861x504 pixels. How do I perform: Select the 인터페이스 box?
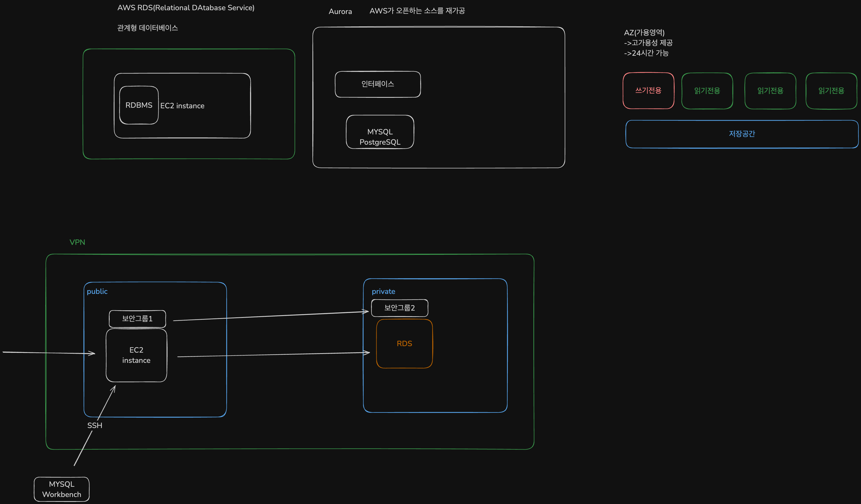tap(377, 84)
